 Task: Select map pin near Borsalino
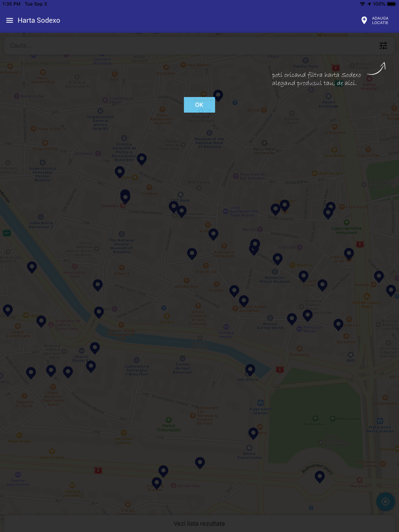click(338, 325)
